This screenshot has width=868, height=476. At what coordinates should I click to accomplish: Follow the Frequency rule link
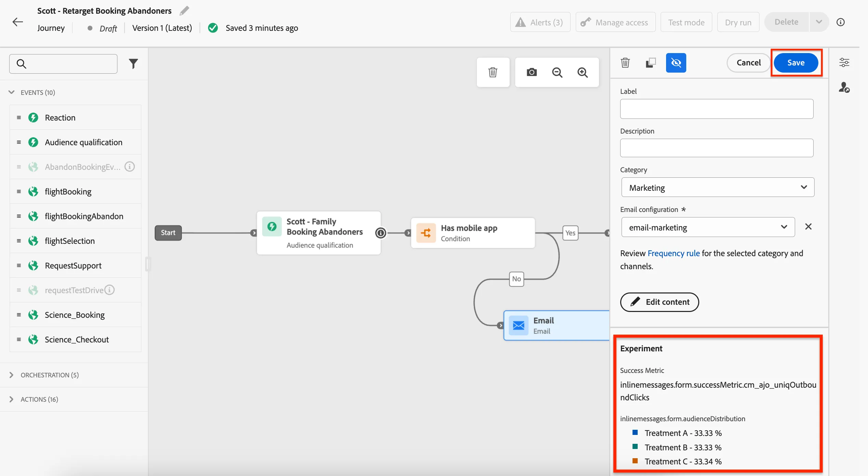pyautogui.click(x=674, y=253)
